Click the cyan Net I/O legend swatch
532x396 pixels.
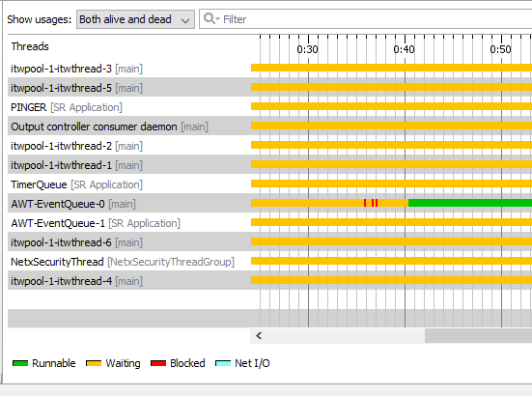click(223, 363)
